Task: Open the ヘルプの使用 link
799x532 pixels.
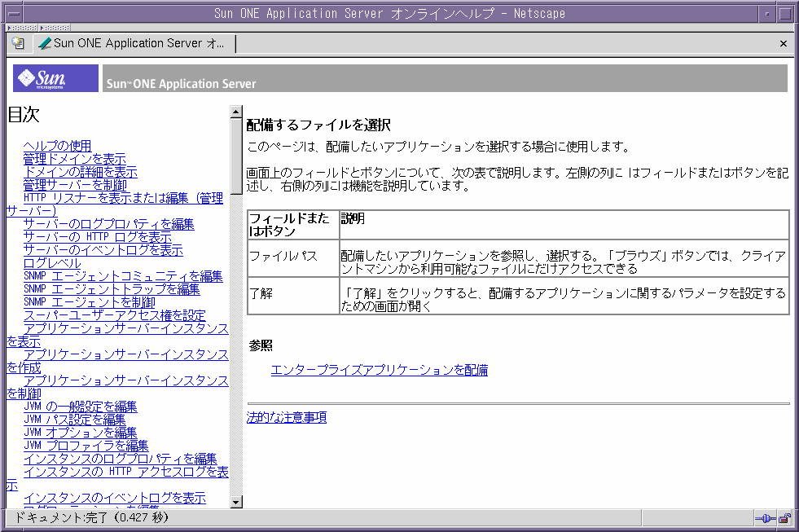Action: click(x=58, y=146)
